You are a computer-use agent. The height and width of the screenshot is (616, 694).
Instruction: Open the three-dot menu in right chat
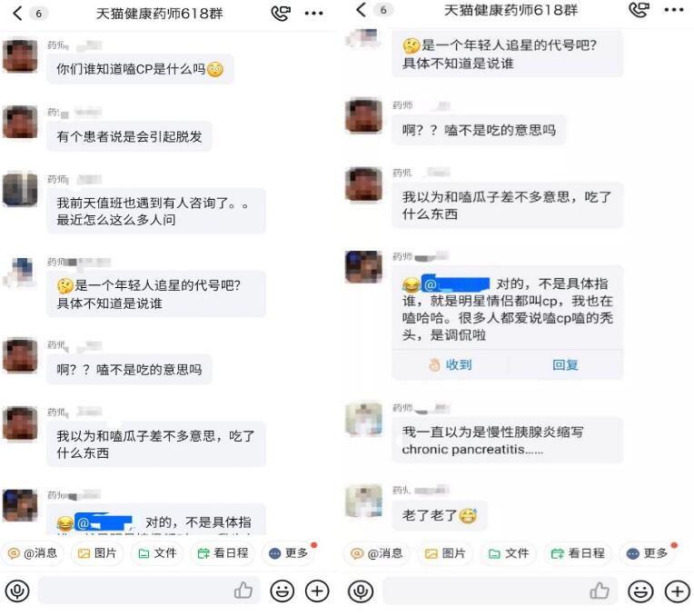(x=674, y=10)
